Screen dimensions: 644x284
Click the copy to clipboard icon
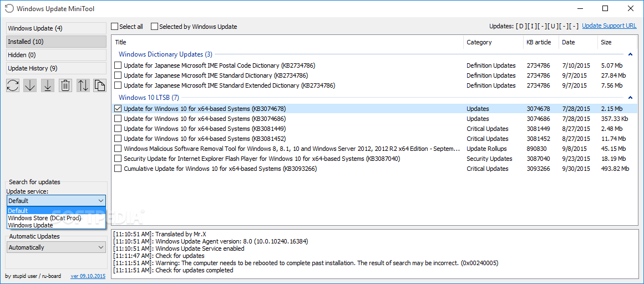point(99,85)
